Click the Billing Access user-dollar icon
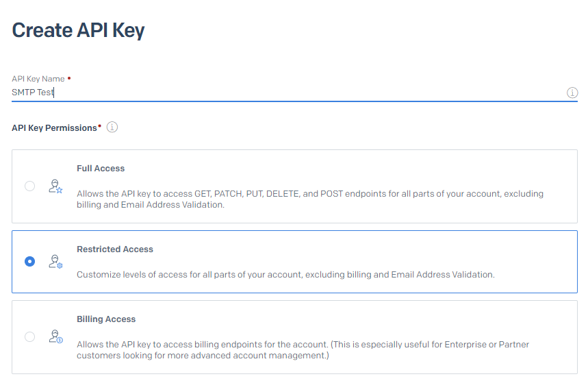 [x=55, y=336]
